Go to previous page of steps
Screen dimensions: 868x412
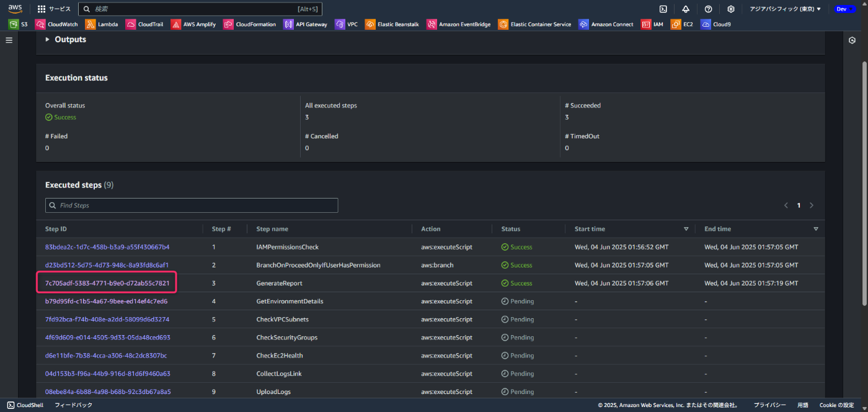pyautogui.click(x=786, y=205)
